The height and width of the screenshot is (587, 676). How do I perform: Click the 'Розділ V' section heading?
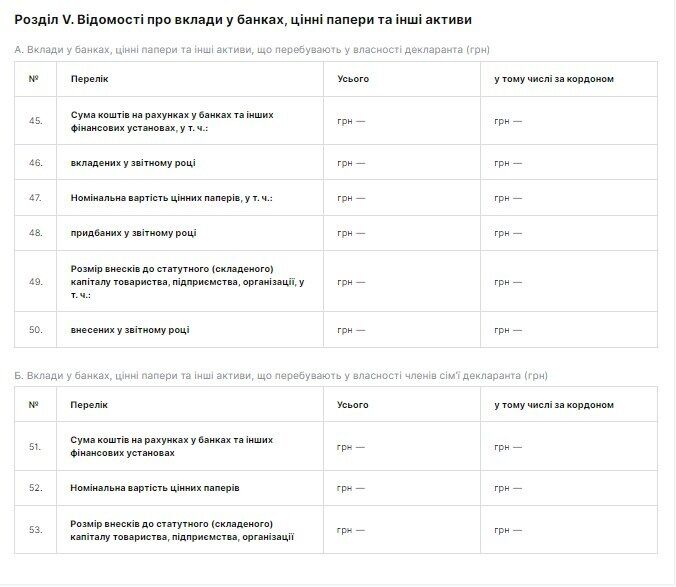244,19
